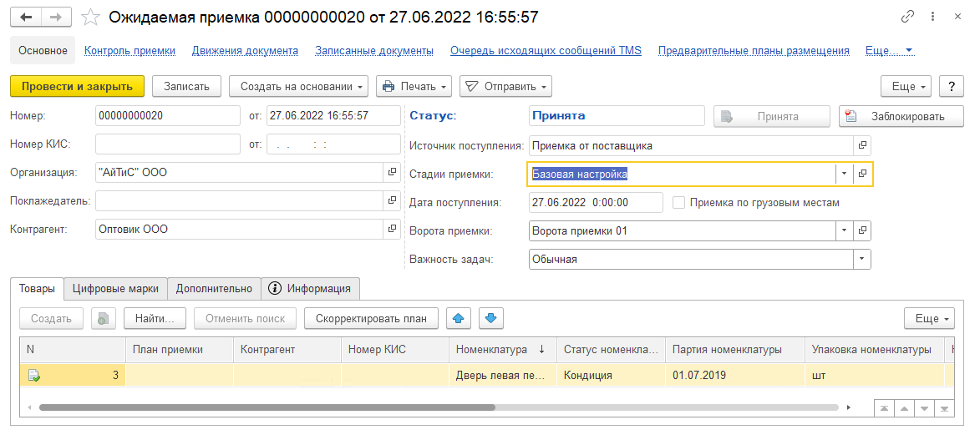Image resolution: width=980 pixels, height=435 pixels.
Task: Open the Контрагент field linked record icon
Action: (392, 229)
